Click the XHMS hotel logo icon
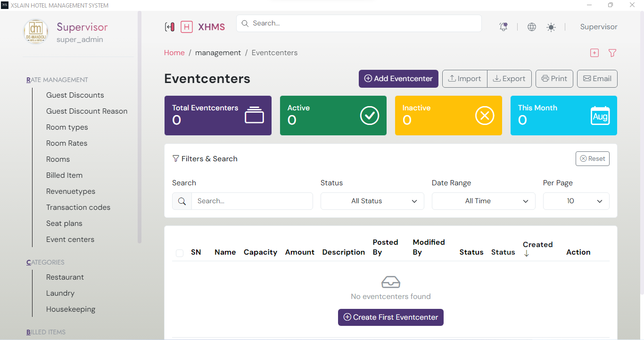Image resolution: width=644 pixels, height=340 pixels. tap(187, 27)
